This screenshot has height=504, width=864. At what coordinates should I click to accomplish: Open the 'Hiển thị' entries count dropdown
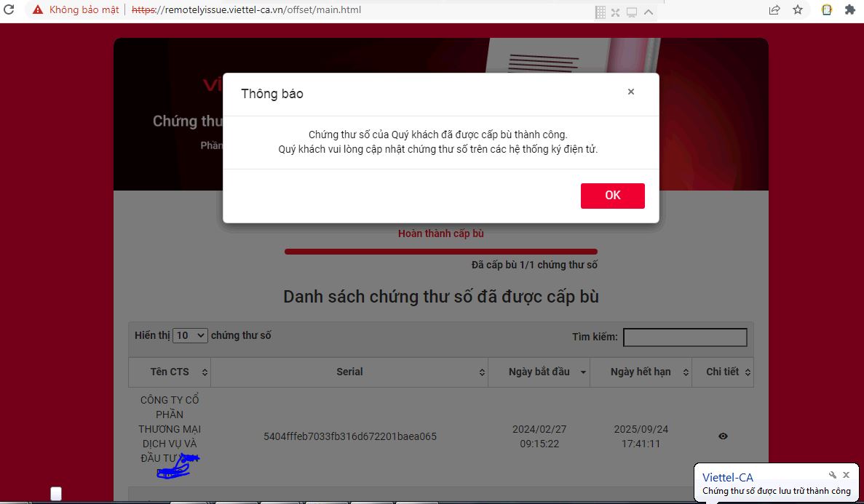point(191,336)
